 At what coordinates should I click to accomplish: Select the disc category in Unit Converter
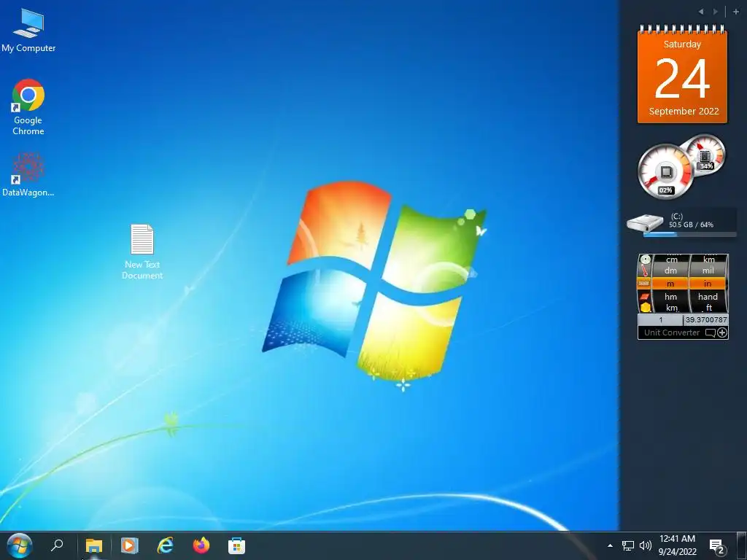pyautogui.click(x=645, y=260)
